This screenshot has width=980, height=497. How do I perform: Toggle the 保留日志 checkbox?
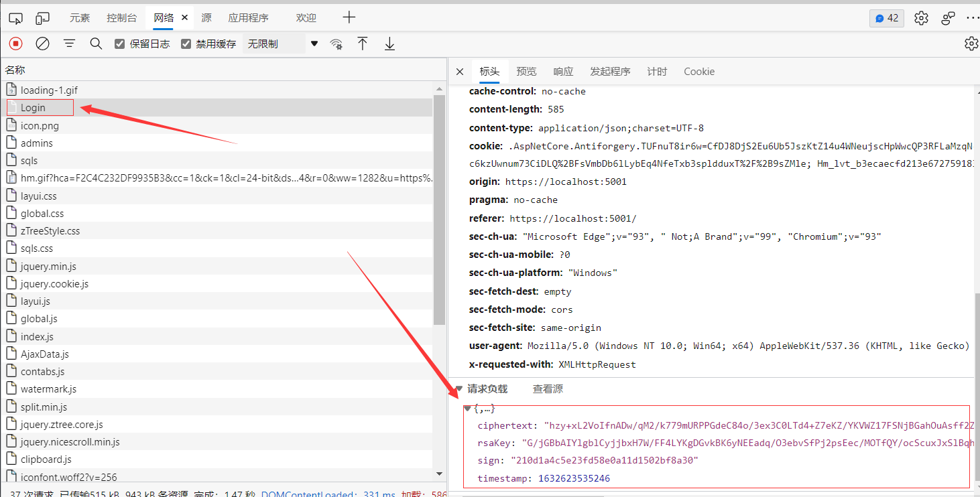coord(120,44)
